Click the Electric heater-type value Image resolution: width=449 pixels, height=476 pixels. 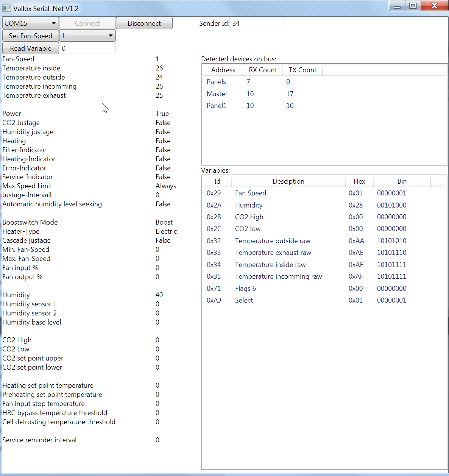coord(166,231)
